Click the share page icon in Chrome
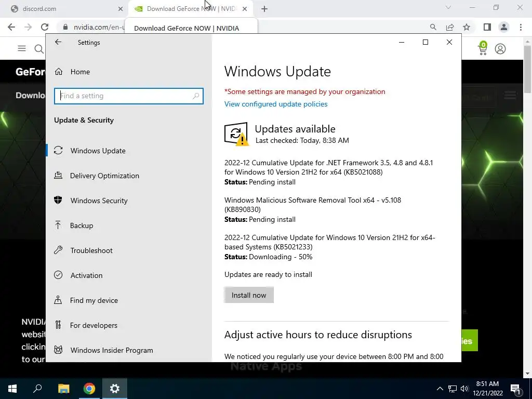 pos(450,27)
